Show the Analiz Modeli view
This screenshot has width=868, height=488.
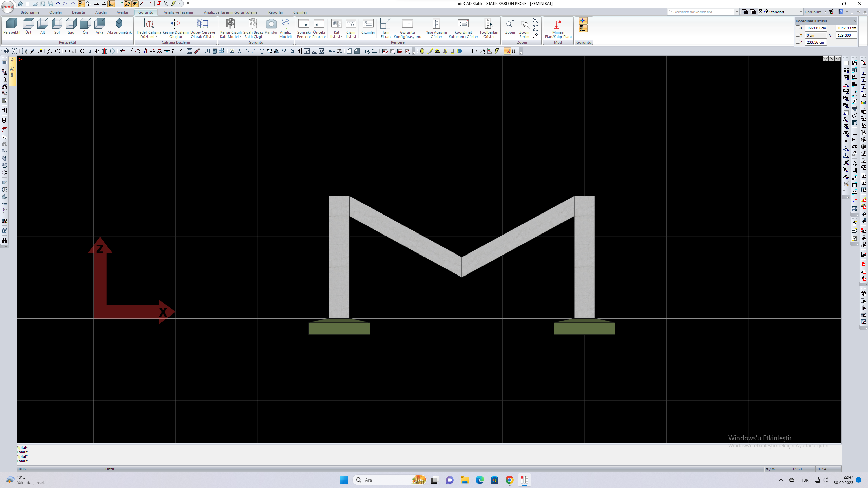tap(285, 28)
